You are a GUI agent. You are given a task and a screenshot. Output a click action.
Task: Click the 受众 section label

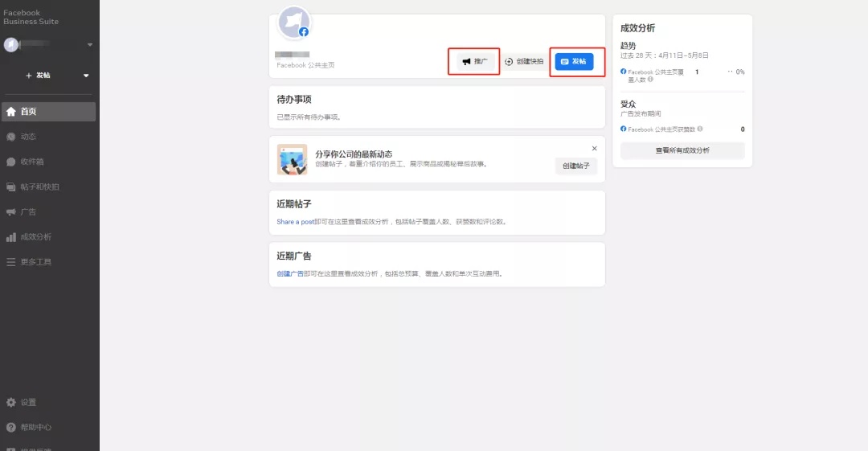click(x=628, y=105)
